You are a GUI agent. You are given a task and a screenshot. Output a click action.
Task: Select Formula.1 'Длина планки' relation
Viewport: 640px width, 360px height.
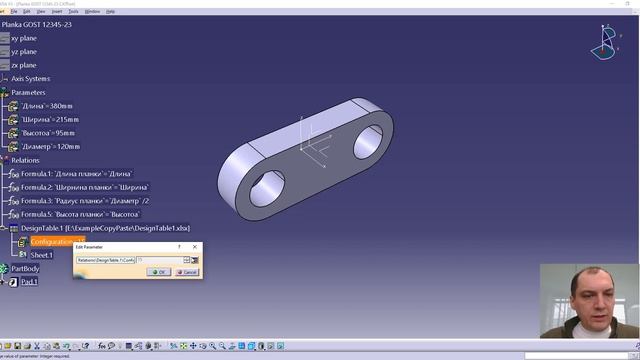77,174
